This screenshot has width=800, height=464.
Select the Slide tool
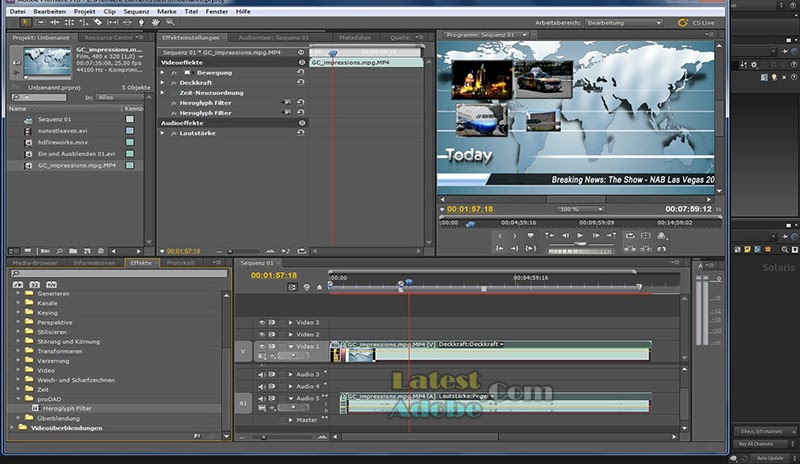click(x=127, y=22)
